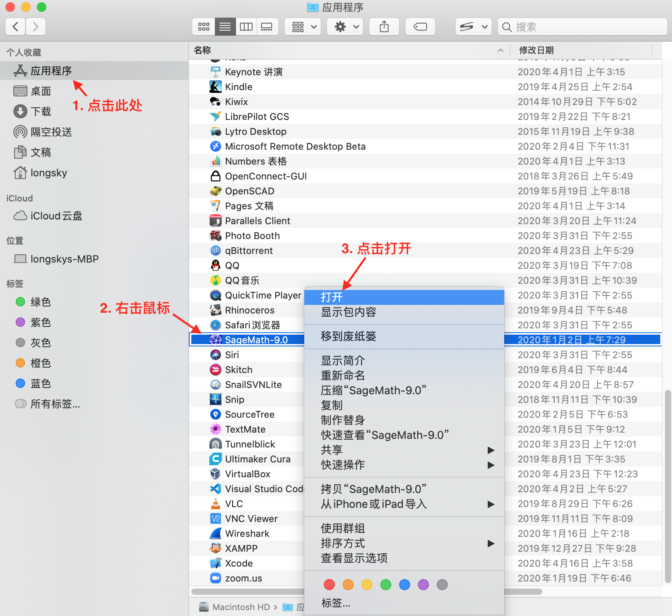Image resolution: width=672 pixels, height=616 pixels.
Task: Click the Finder search field
Action: 582,27
